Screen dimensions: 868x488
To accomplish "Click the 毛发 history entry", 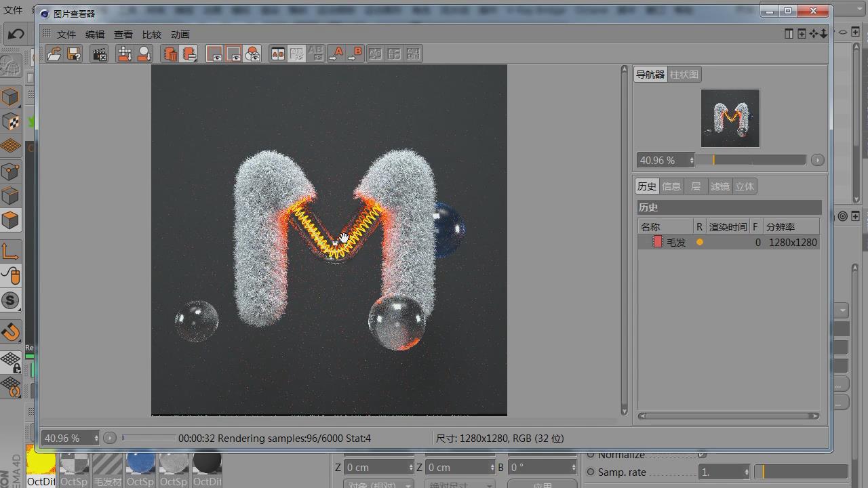I will tap(675, 242).
